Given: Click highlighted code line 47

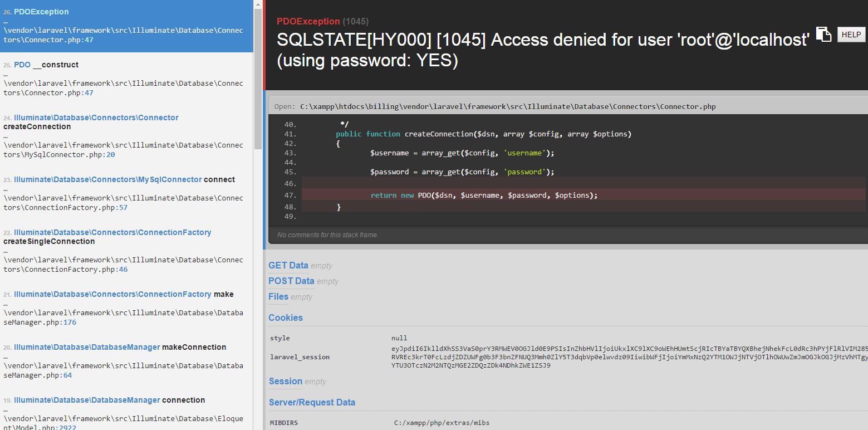Looking at the screenshot, I should tap(583, 195).
